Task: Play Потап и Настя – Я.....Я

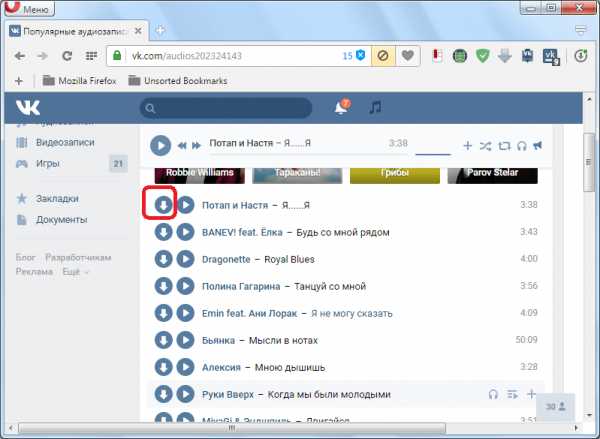Action: [x=186, y=205]
